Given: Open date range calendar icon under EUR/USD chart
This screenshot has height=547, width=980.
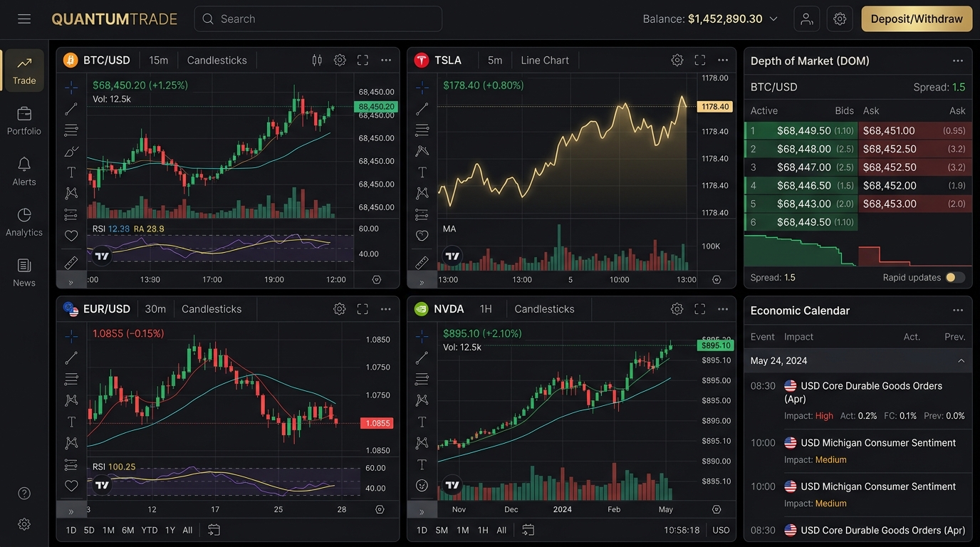Looking at the screenshot, I should [214, 530].
